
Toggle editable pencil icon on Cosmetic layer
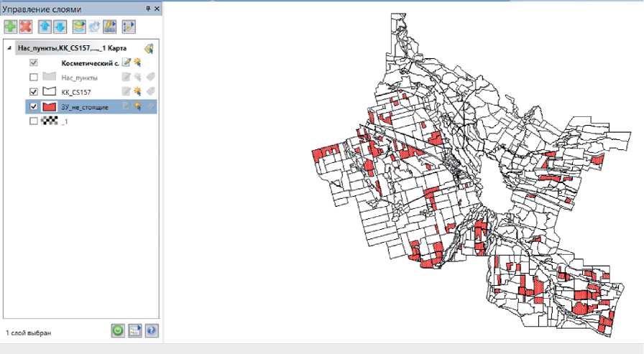click(126, 62)
